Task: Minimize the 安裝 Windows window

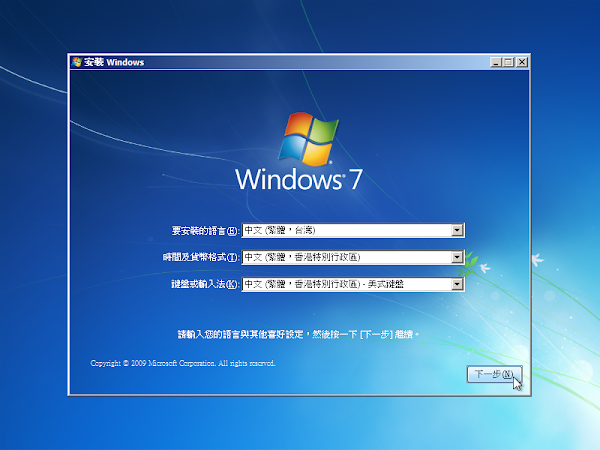Action: click(496, 62)
